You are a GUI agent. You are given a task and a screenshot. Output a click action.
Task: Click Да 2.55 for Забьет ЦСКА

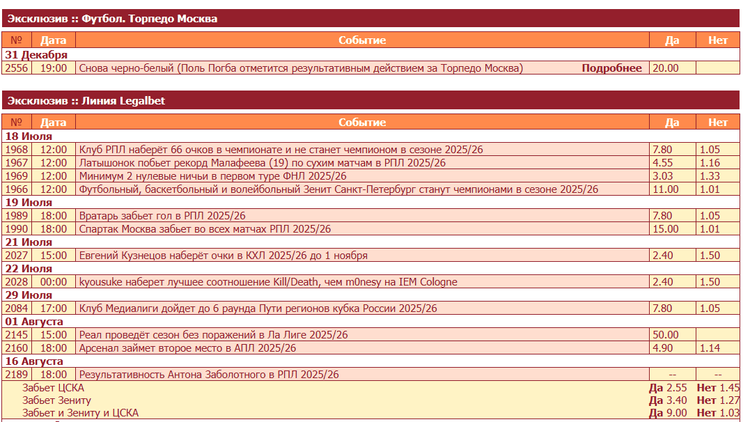[668, 387]
